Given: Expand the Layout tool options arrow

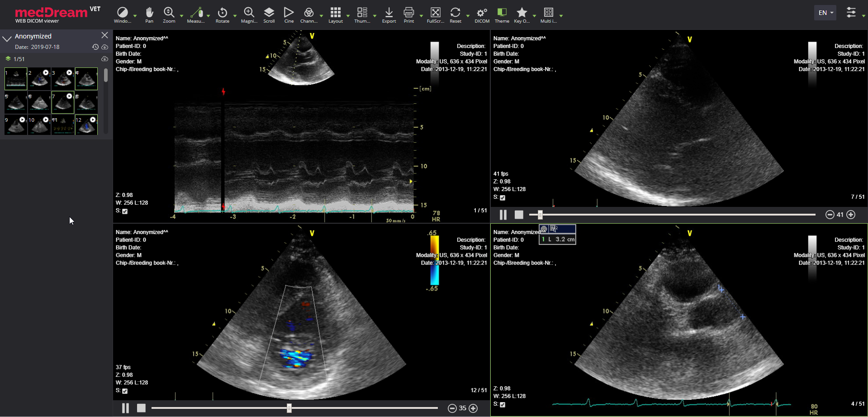Looking at the screenshot, I should (x=347, y=15).
